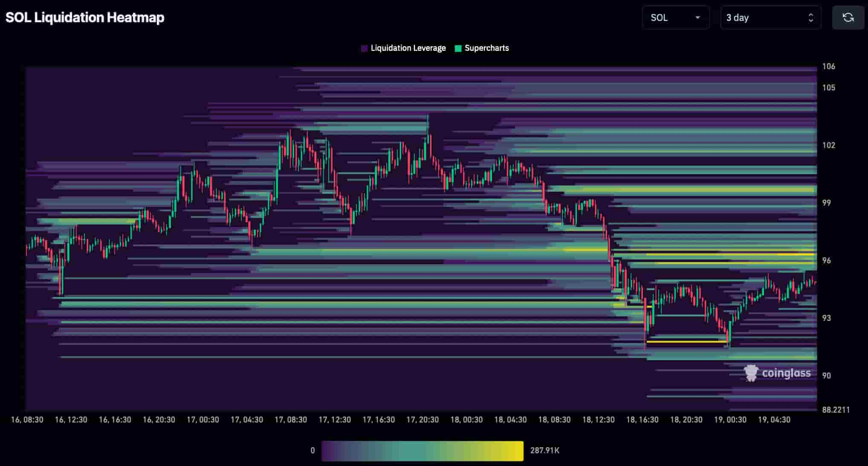Click the 17, 04:30 time axis label
The height and width of the screenshot is (466, 868).
click(246, 419)
